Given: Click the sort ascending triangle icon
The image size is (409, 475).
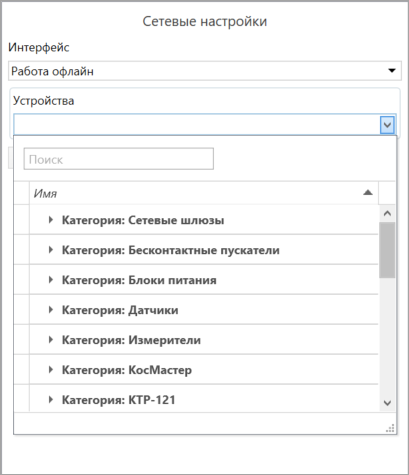Looking at the screenshot, I should click(x=368, y=192).
